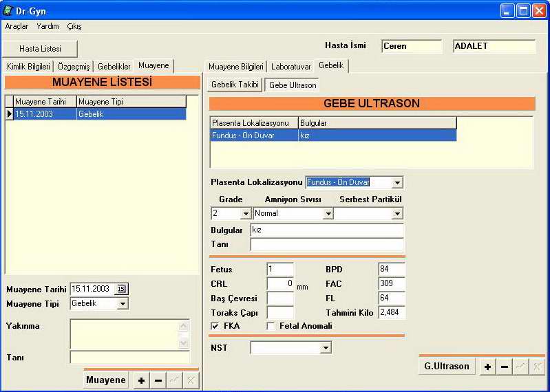Click plus icon next to Muayene button
The image size is (550, 392).
[142, 380]
